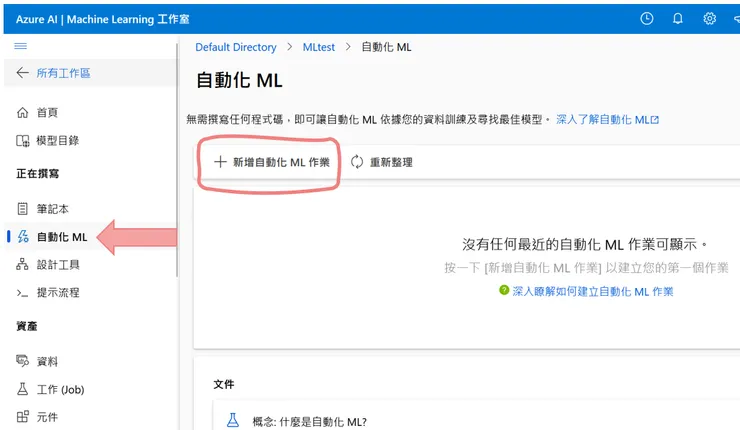Open 工作 (Job) under 資產
The height and width of the screenshot is (430, 740).
[x=60, y=389]
